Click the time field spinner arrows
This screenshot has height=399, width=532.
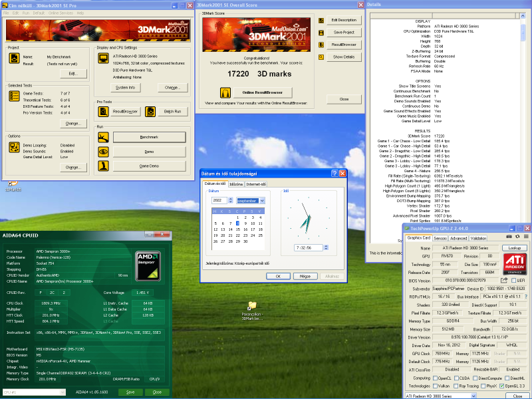click(x=326, y=247)
